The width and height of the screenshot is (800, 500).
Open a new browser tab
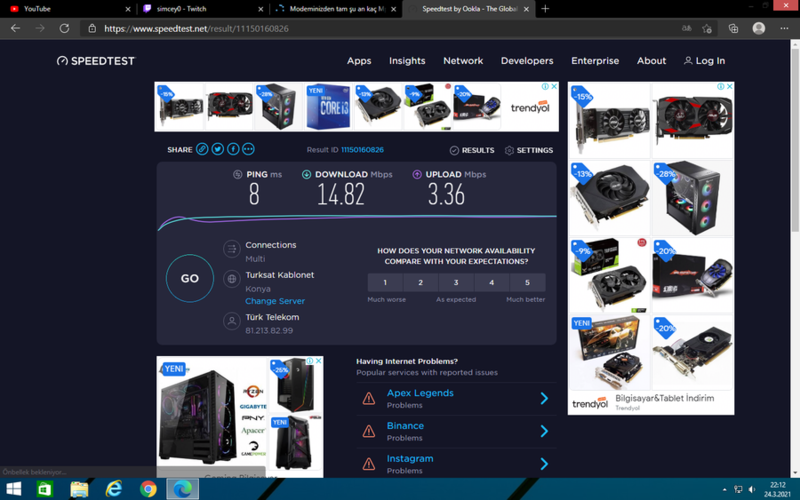[x=545, y=9]
